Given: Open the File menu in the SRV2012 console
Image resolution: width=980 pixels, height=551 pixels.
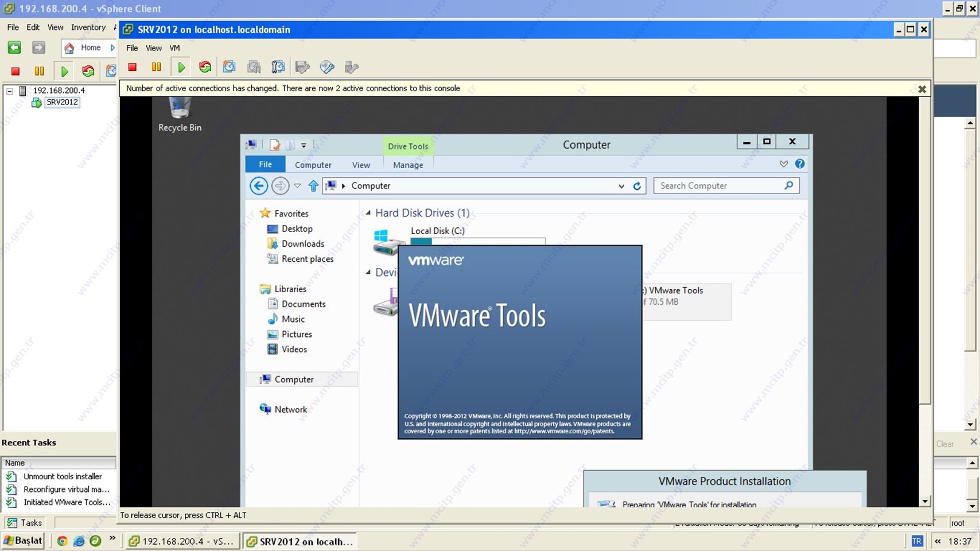Looking at the screenshot, I should tap(132, 48).
